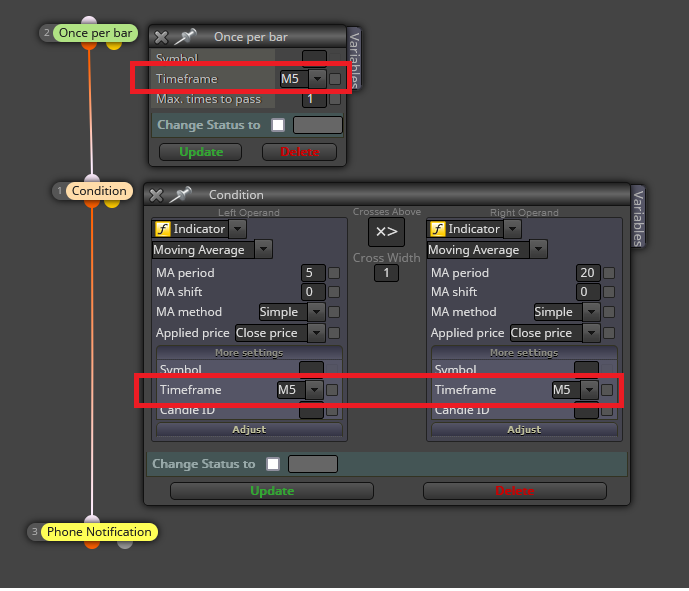Toggle Right Operand MA shift checkbox
The image size is (689, 591).
(x=609, y=292)
